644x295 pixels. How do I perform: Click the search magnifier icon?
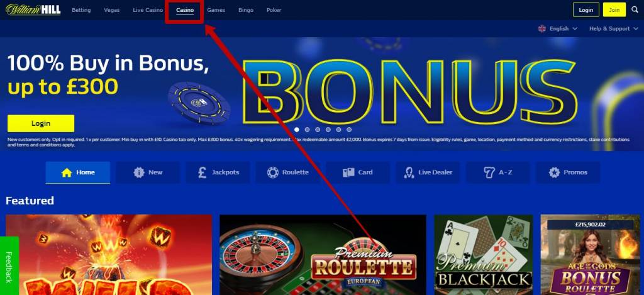(635, 10)
